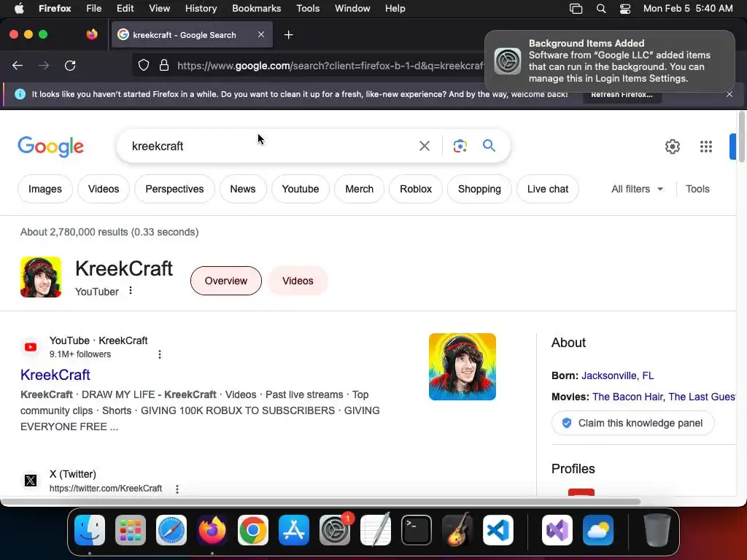The height and width of the screenshot is (560, 747).
Task: Click the Background Items Added notification
Action: [610, 61]
